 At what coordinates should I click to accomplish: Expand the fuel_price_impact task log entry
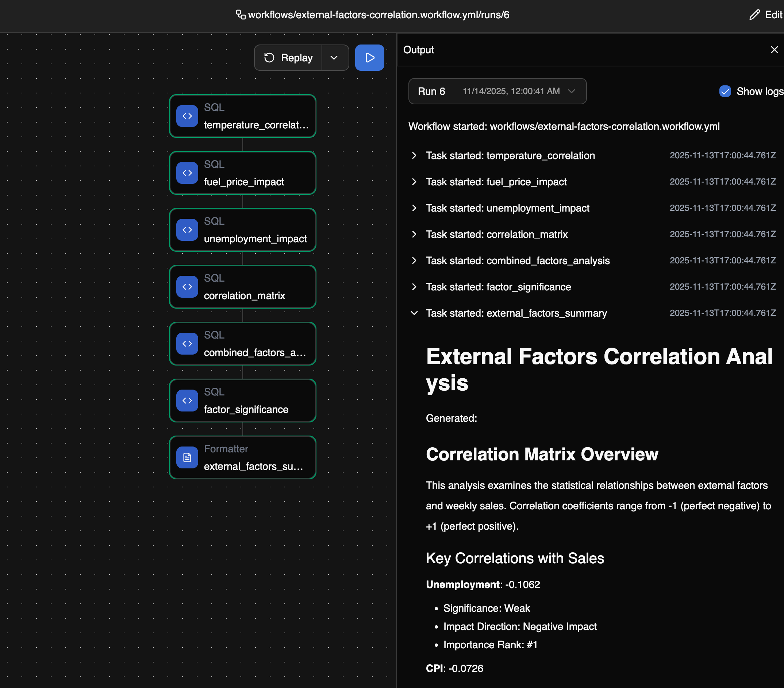pyautogui.click(x=414, y=182)
